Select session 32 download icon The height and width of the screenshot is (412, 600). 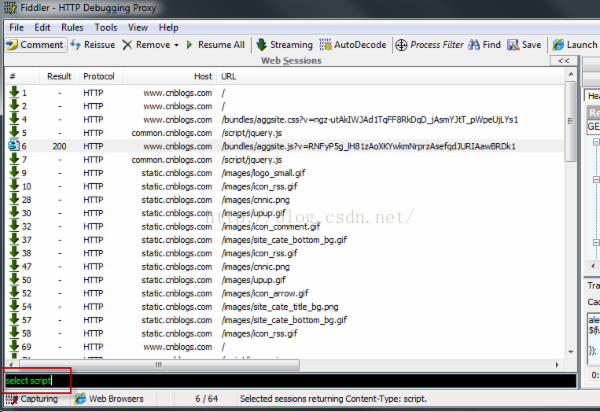click(x=14, y=226)
